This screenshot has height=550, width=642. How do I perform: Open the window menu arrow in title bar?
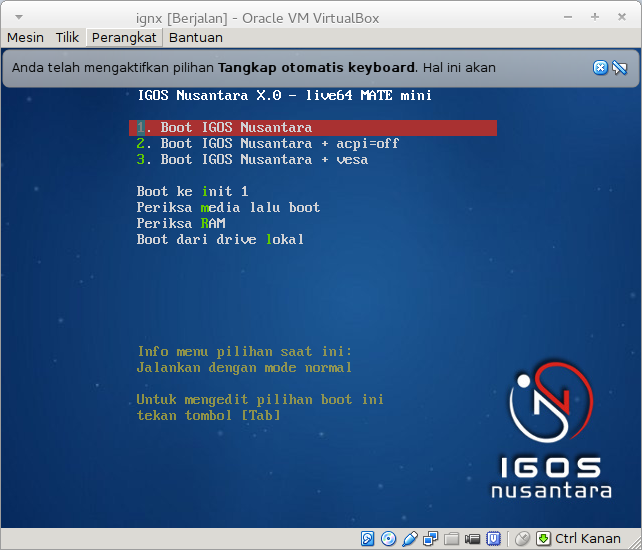tap(19, 18)
